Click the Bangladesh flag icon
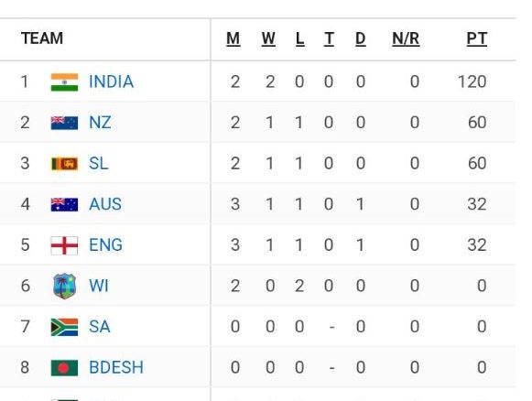Viewport: 532px width, 401px height. 64,368
